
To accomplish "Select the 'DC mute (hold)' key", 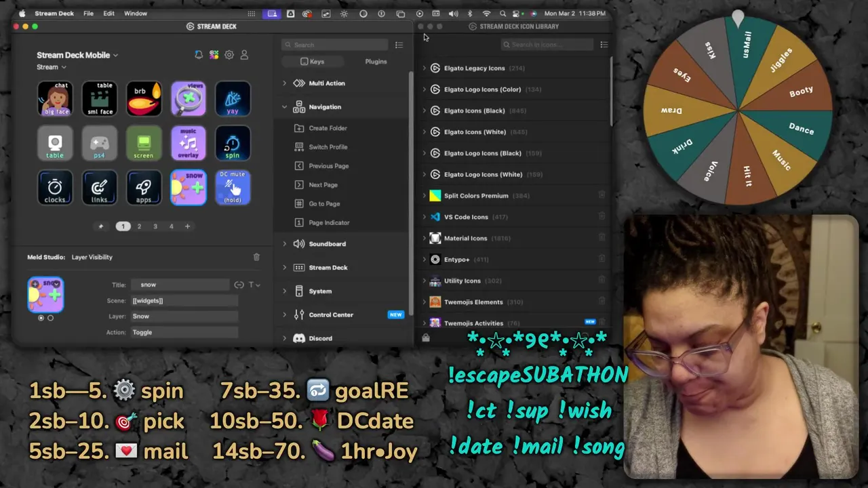I will coord(233,188).
